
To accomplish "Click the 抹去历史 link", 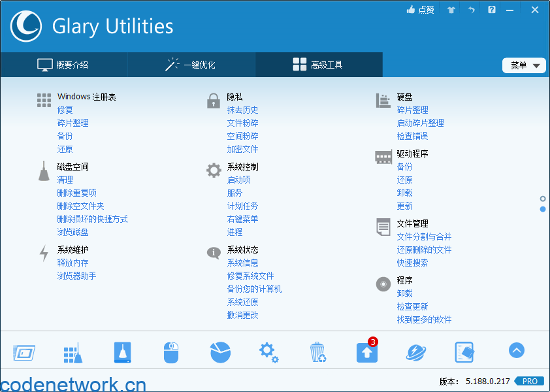I will 243,110.
